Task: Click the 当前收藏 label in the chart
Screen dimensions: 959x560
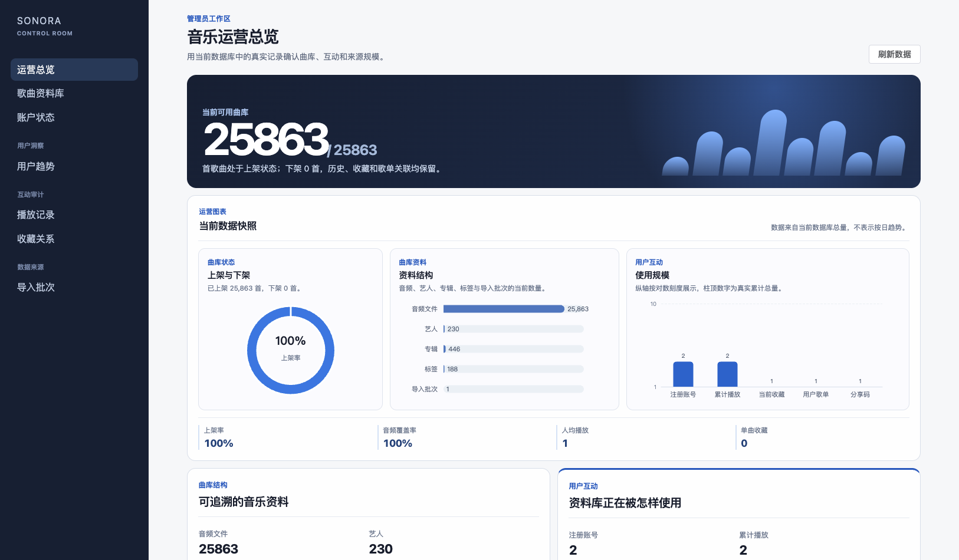Action: pos(771,394)
